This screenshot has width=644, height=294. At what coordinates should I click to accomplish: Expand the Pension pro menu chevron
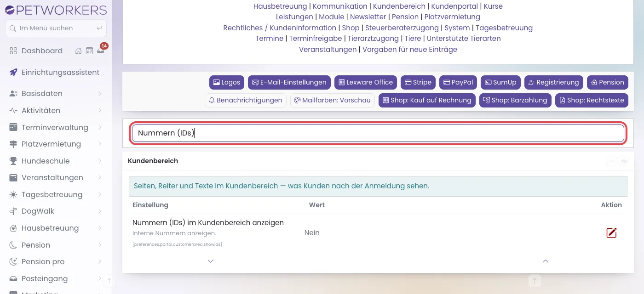[100, 261]
